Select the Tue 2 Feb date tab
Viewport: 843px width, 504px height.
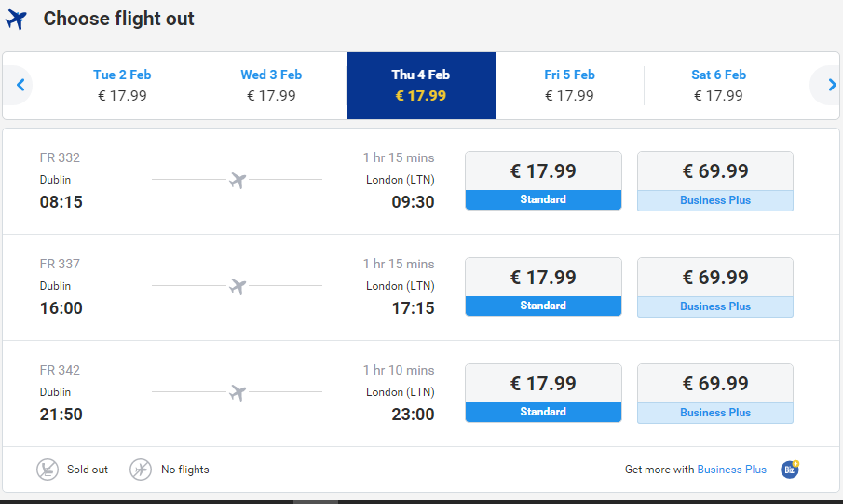(122, 86)
